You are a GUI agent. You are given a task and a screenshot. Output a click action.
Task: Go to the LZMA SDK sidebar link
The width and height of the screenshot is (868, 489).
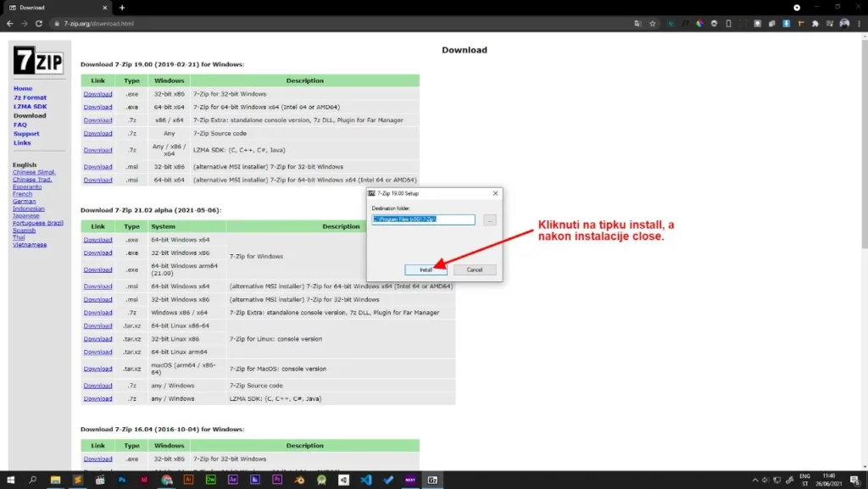point(30,106)
